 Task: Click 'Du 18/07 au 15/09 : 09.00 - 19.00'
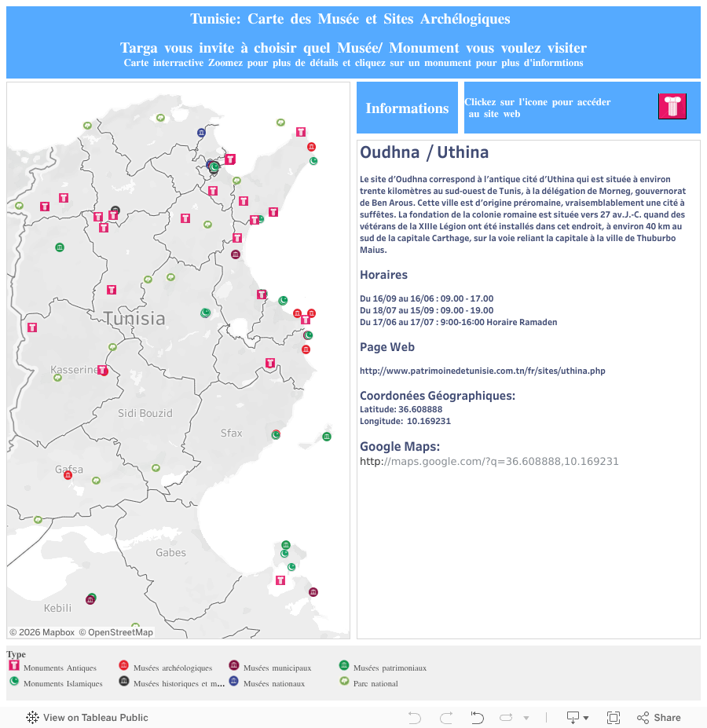click(x=427, y=310)
